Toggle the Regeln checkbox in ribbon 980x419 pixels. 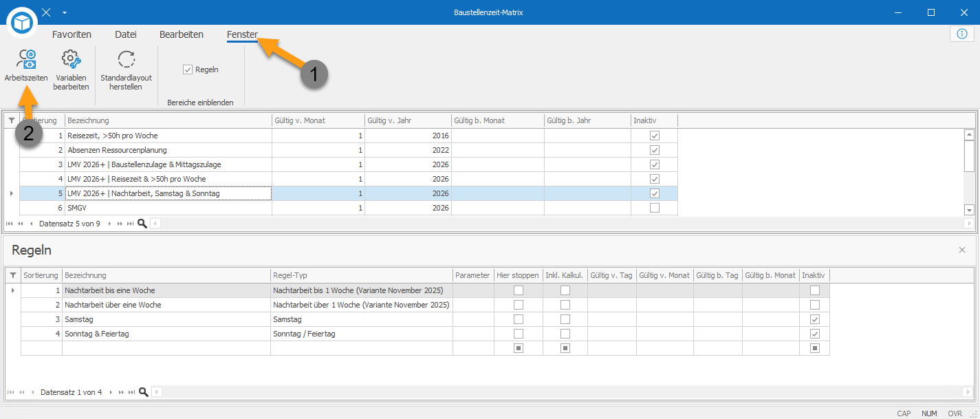(x=188, y=69)
